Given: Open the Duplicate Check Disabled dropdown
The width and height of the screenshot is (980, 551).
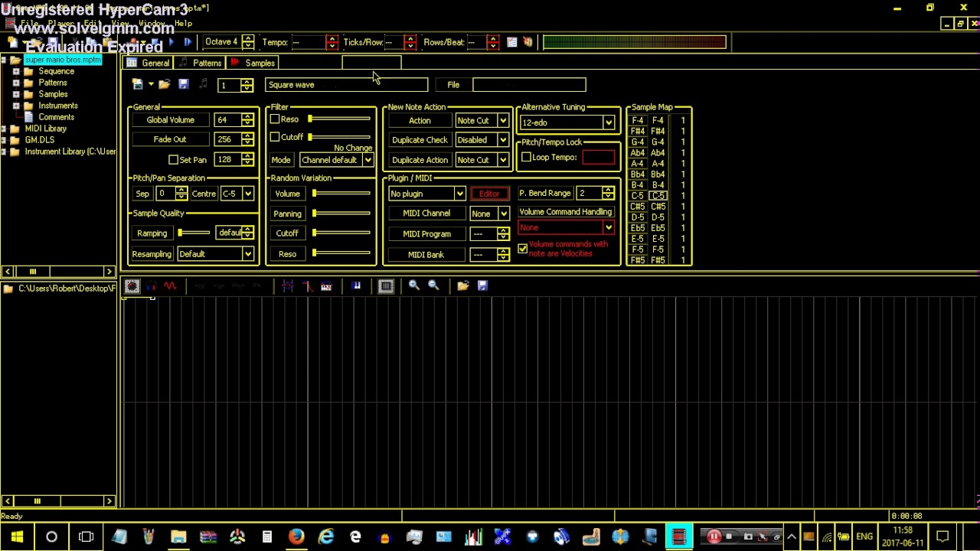Looking at the screenshot, I should point(482,140).
